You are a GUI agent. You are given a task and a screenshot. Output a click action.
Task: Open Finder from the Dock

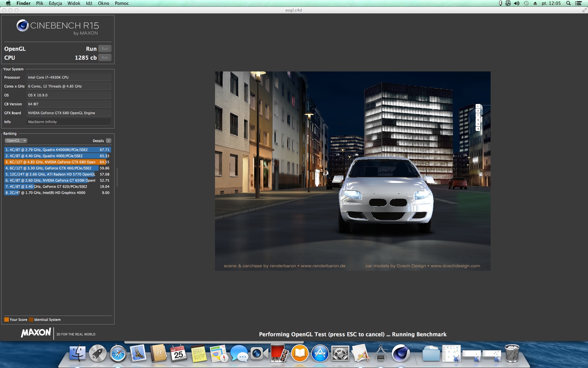(77, 354)
